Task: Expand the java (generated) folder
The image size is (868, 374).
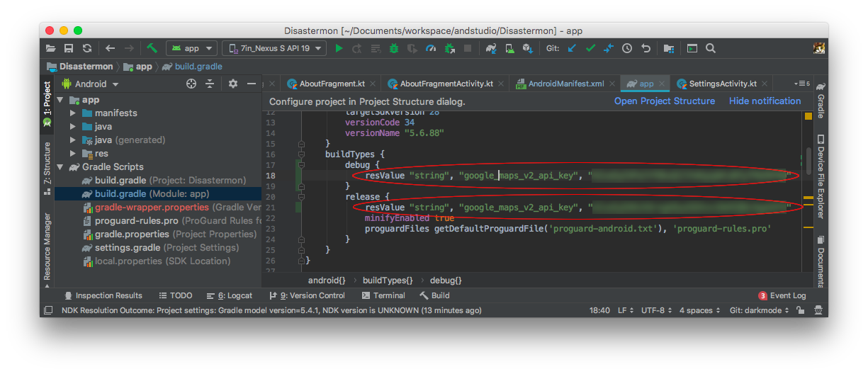Action: (x=72, y=140)
